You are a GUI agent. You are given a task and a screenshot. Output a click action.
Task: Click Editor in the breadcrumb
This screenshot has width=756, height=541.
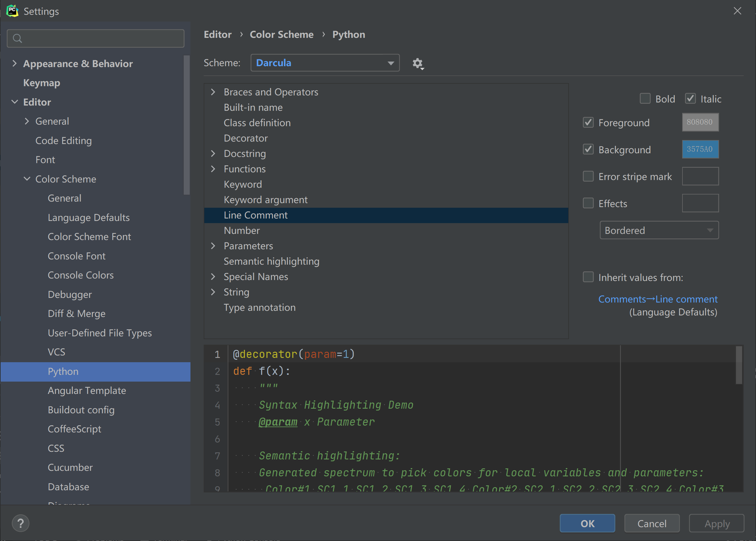click(x=218, y=35)
